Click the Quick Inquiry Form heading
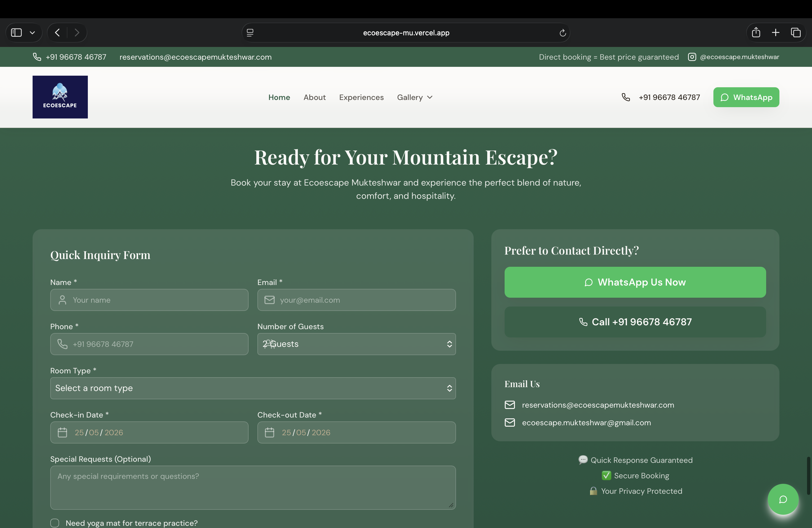 tap(100, 255)
